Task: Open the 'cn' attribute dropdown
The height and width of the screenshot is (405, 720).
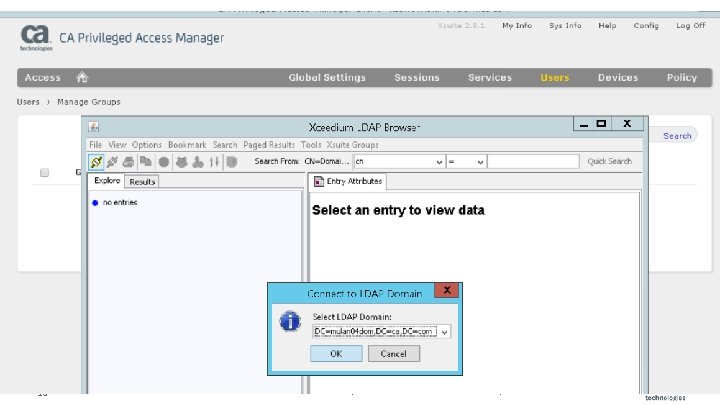Action: [439, 162]
